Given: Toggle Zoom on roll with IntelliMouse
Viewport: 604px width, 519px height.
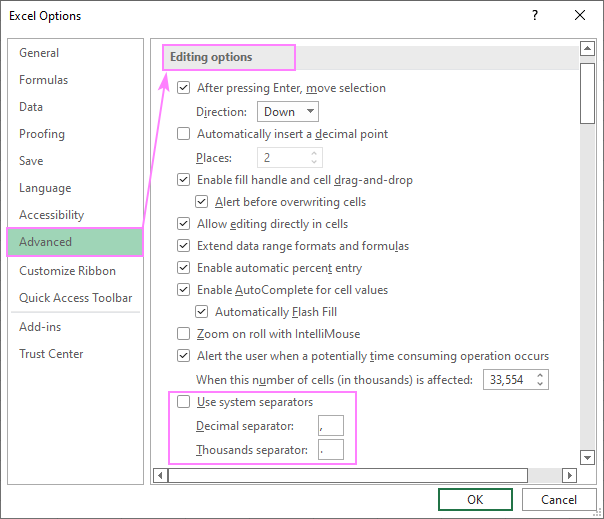Looking at the screenshot, I should point(183,334).
